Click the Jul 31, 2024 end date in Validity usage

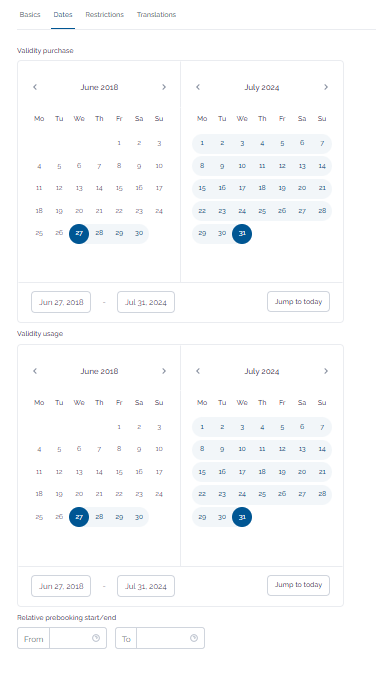(146, 586)
